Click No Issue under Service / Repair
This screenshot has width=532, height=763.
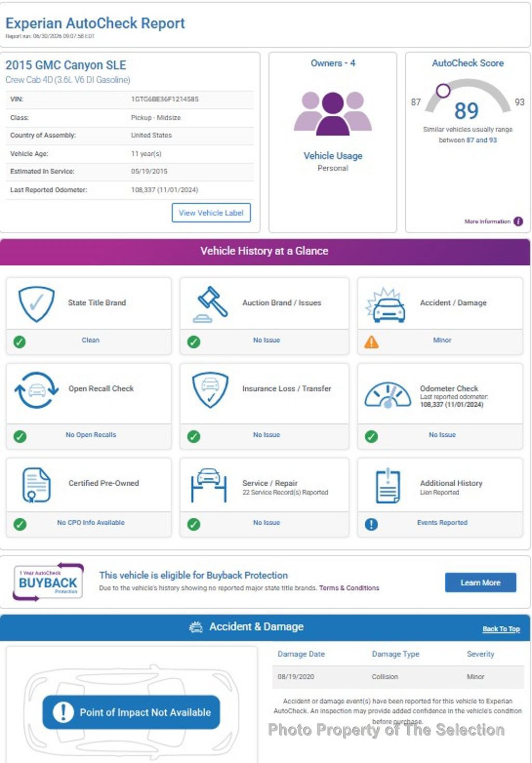(x=267, y=523)
